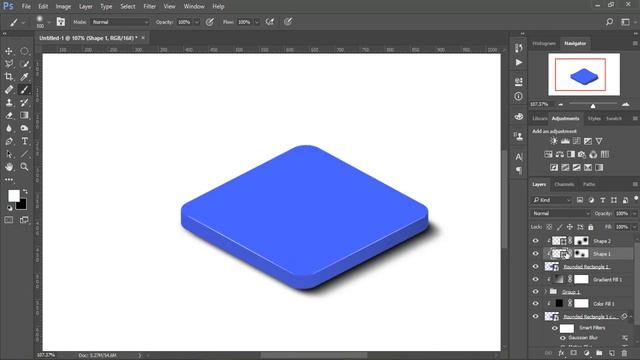Viewport: 640px width, 360px height.
Task: Select the Brush tool in toolbox
Action: 24,90
